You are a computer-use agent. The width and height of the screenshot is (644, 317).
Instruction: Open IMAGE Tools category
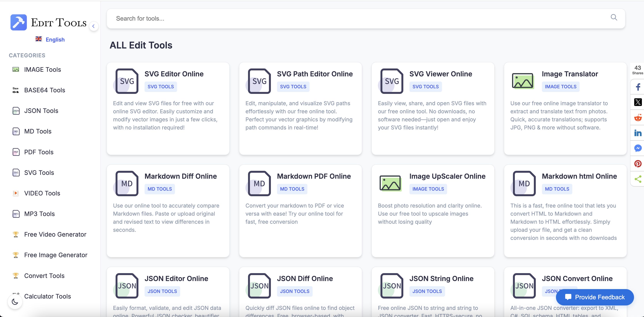click(x=42, y=70)
